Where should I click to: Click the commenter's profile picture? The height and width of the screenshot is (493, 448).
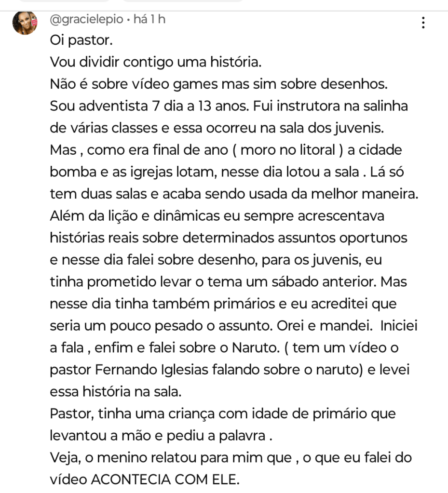[25, 23]
